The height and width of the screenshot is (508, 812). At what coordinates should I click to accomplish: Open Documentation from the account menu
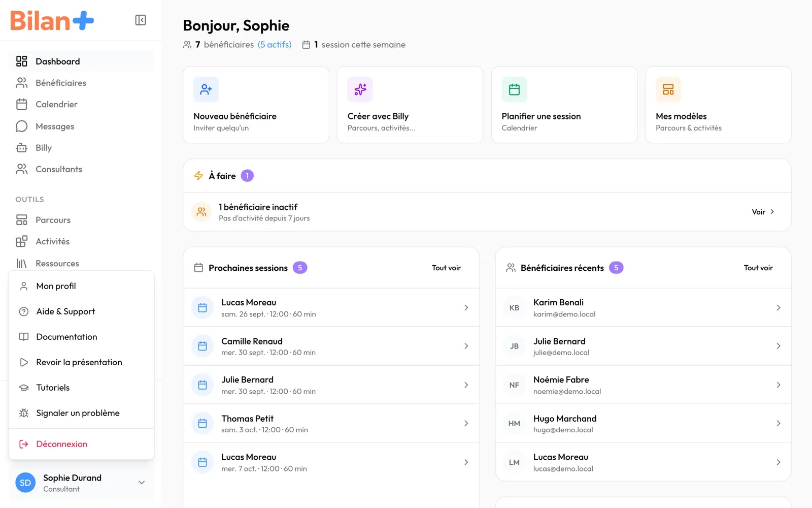[81, 337]
